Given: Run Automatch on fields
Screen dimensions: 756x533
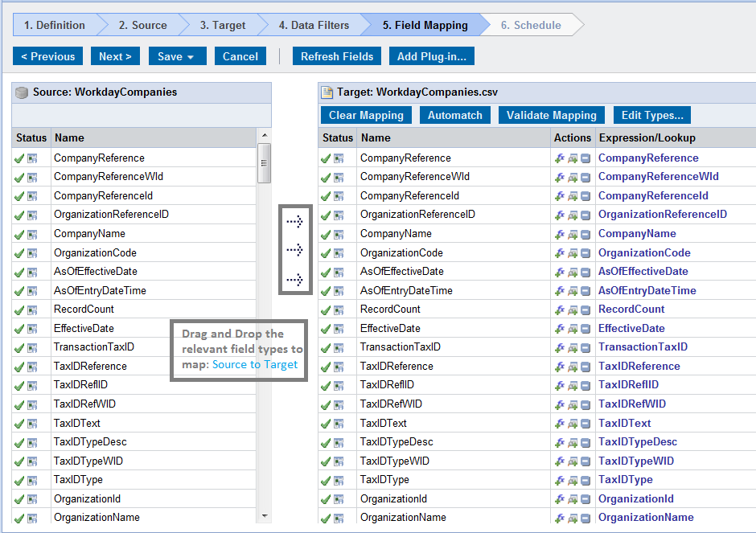Looking at the screenshot, I should pyautogui.click(x=454, y=115).
